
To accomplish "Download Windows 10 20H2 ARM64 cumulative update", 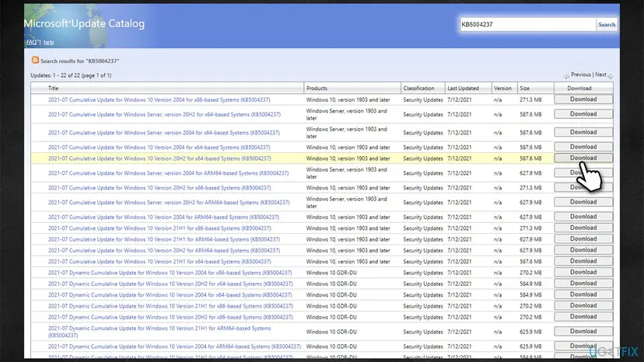I will click(583, 250).
